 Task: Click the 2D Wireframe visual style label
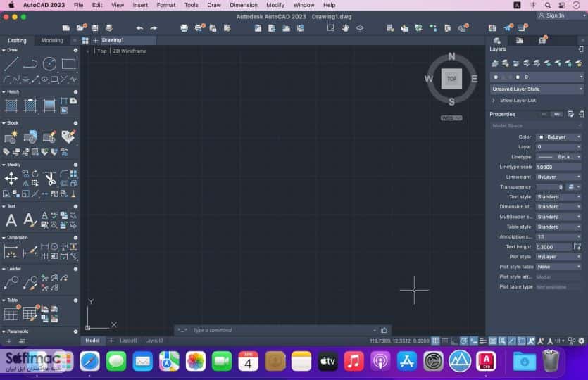coord(130,51)
